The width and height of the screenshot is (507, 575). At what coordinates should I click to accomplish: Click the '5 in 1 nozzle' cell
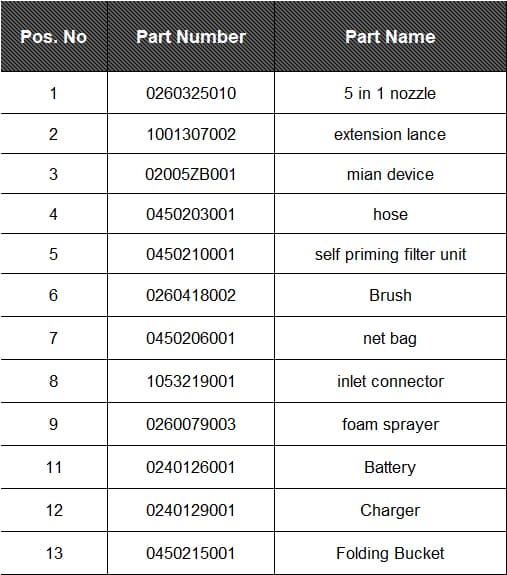pyautogui.click(x=390, y=93)
